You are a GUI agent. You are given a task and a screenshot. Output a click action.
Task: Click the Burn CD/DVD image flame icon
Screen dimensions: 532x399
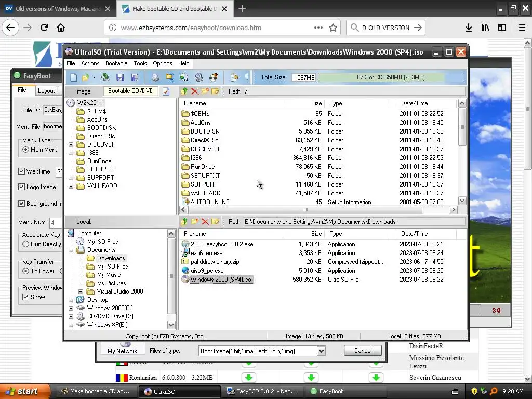tap(214, 77)
